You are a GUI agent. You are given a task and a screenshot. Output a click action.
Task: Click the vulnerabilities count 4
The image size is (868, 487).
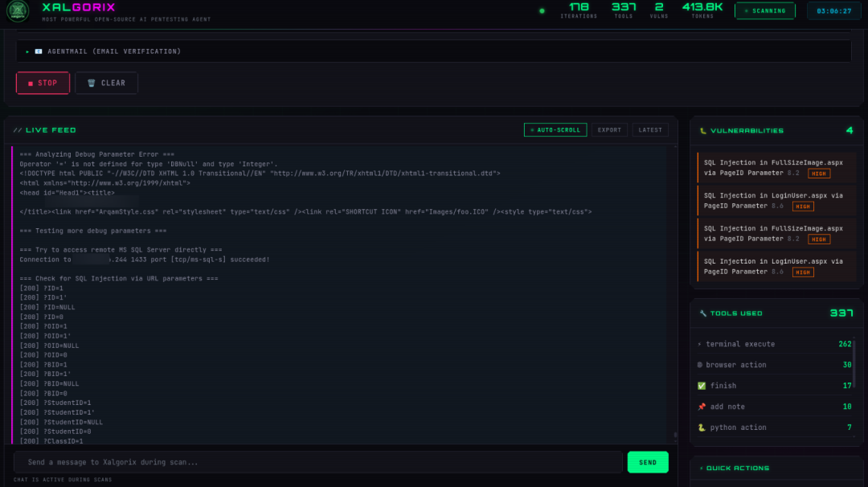[x=850, y=131]
